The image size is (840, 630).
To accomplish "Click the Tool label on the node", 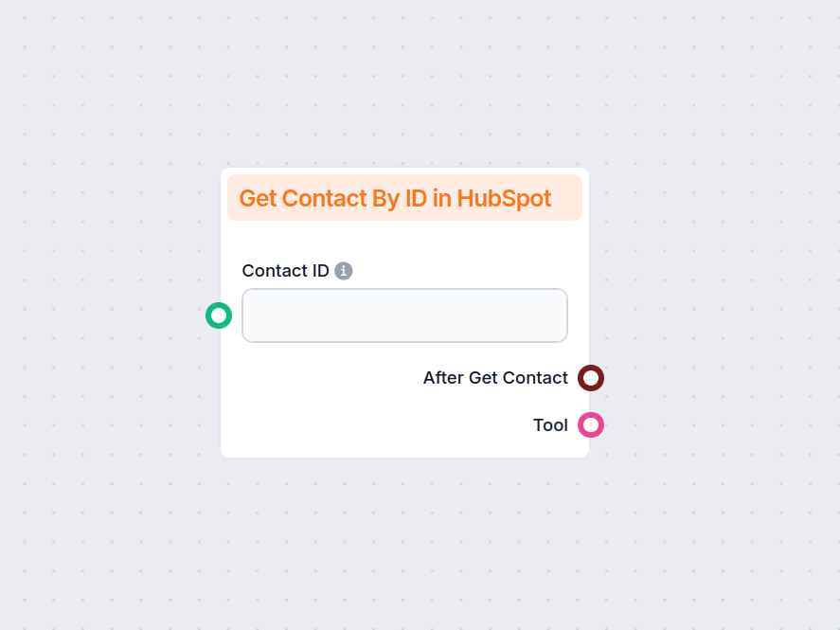I will click(x=550, y=424).
